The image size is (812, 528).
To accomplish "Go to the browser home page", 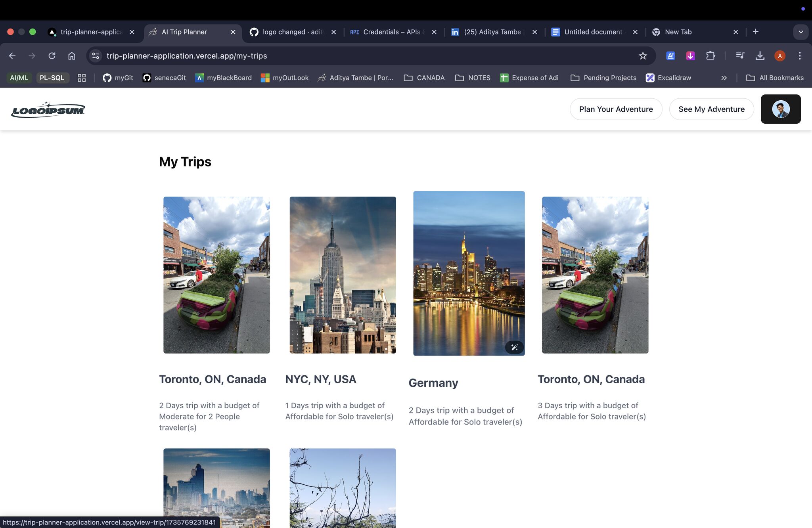I will click(72, 56).
